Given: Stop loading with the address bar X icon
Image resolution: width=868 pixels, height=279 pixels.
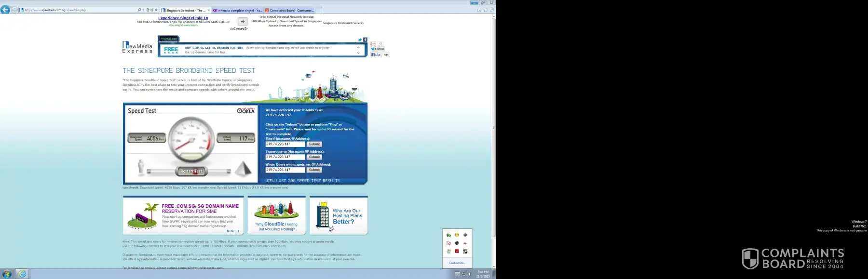Looking at the screenshot, I should [x=156, y=10].
